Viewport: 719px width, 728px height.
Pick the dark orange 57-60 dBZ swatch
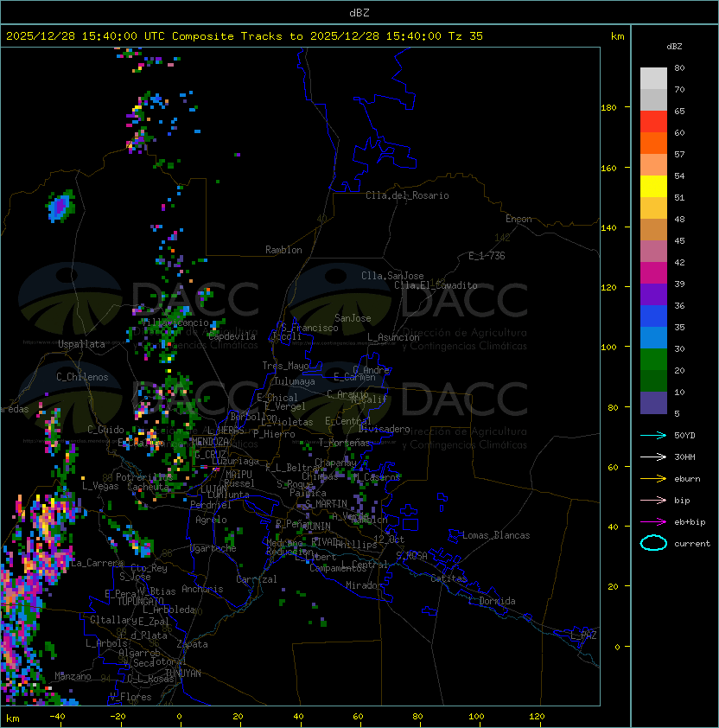pyautogui.click(x=653, y=143)
